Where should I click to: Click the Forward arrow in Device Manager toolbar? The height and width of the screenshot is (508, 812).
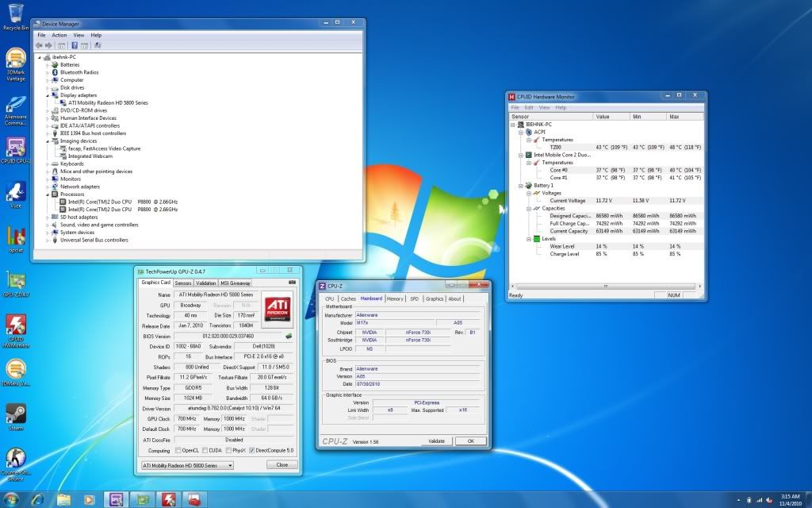pos(48,45)
